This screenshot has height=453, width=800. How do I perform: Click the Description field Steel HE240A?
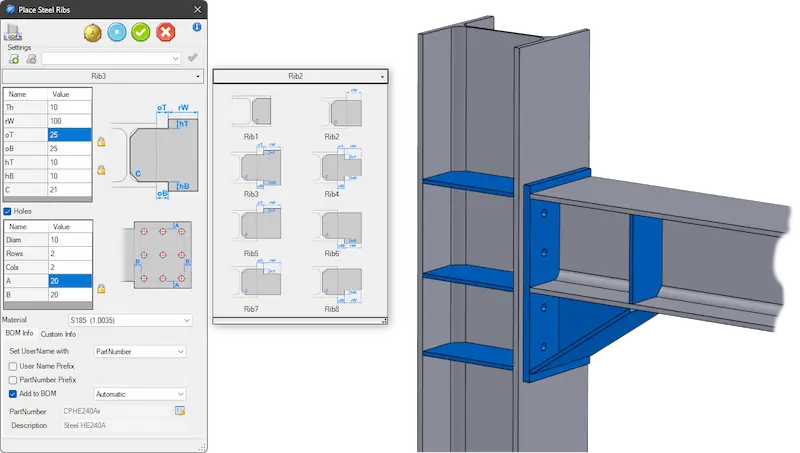tap(124, 425)
